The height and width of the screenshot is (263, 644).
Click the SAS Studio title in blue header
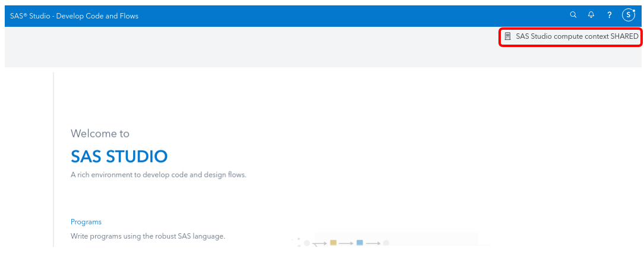click(x=74, y=16)
